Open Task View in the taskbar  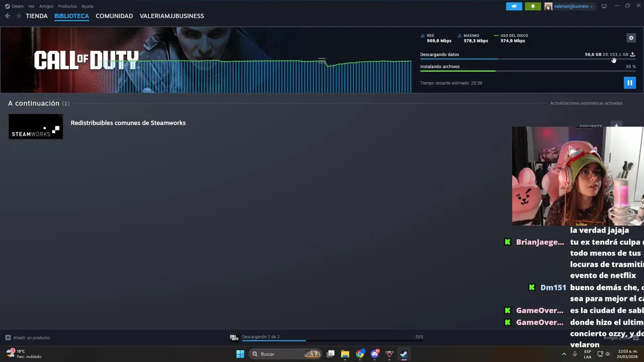click(x=331, y=354)
